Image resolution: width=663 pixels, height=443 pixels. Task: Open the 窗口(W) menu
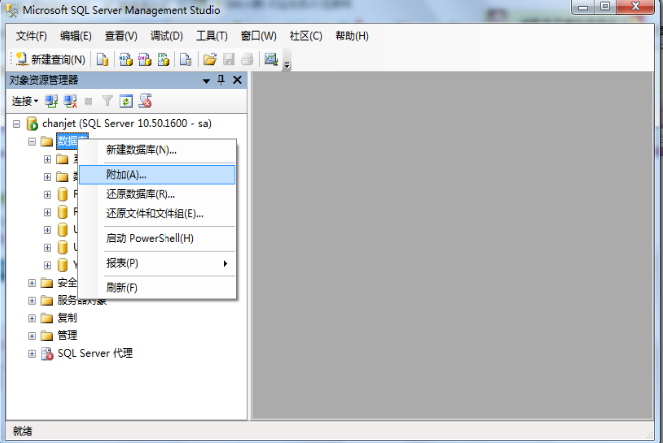tap(258, 36)
